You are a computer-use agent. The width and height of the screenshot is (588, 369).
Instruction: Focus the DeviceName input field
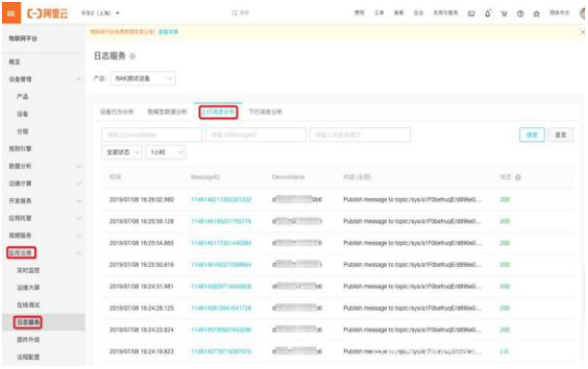click(152, 135)
